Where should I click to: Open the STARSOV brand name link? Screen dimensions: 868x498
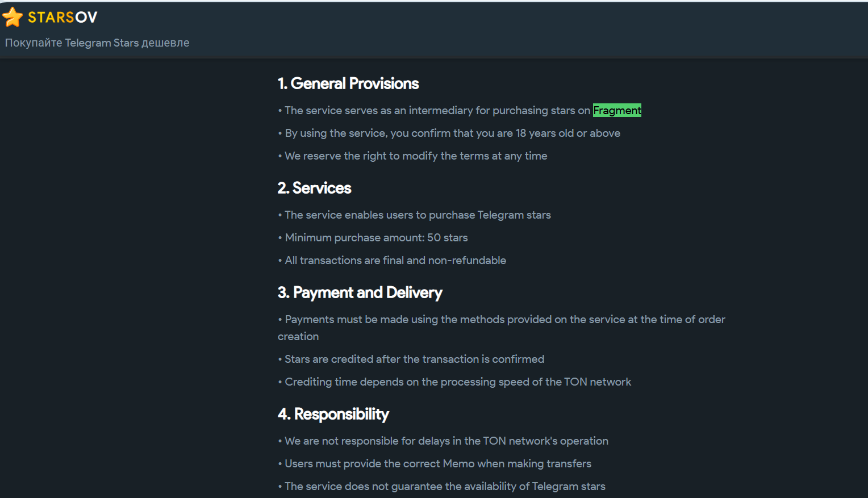pyautogui.click(x=62, y=18)
